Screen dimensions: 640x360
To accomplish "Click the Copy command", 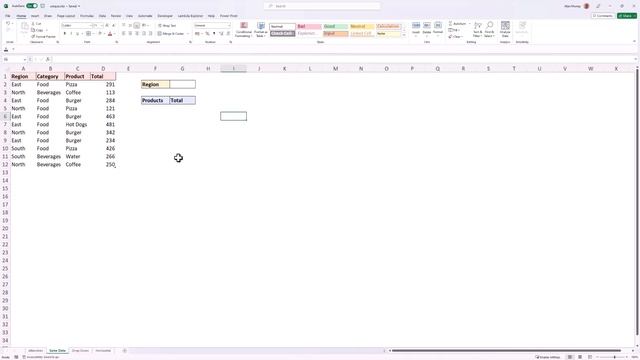I will [x=38, y=30].
